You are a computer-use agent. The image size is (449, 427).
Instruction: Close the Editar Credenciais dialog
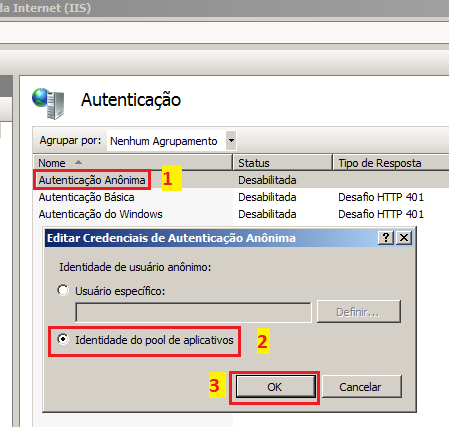tap(404, 238)
